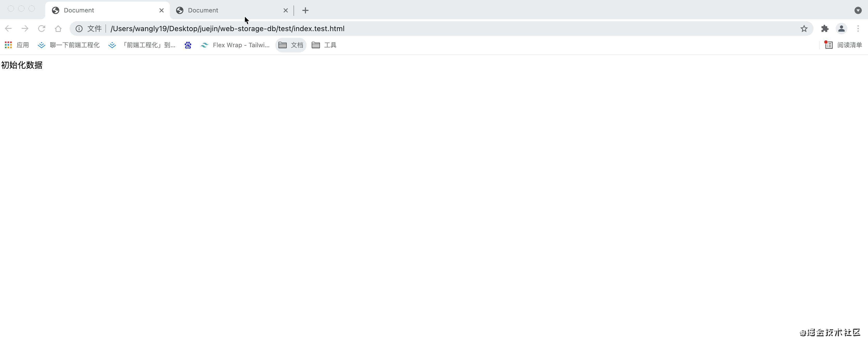Screen dimensions: 868x343
Task: Open Flex Wrap - Tailwind bookmark
Action: click(235, 45)
